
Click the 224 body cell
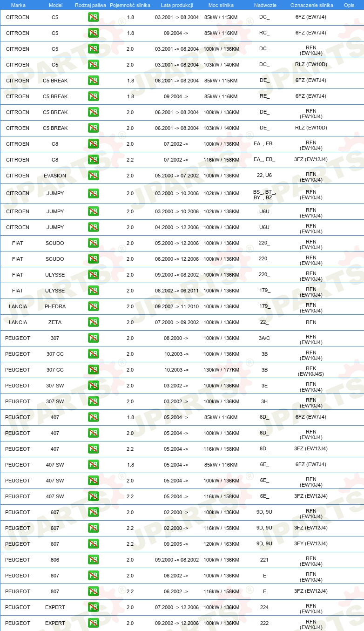point(264,607)
